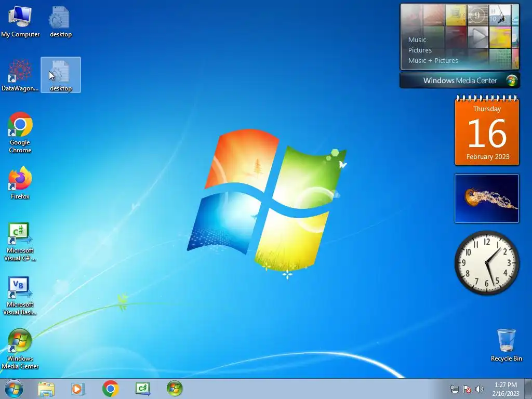Select Pictures in the Media Center gadget
The width and height of the screenshot is (532, 399).
(420, 50)
